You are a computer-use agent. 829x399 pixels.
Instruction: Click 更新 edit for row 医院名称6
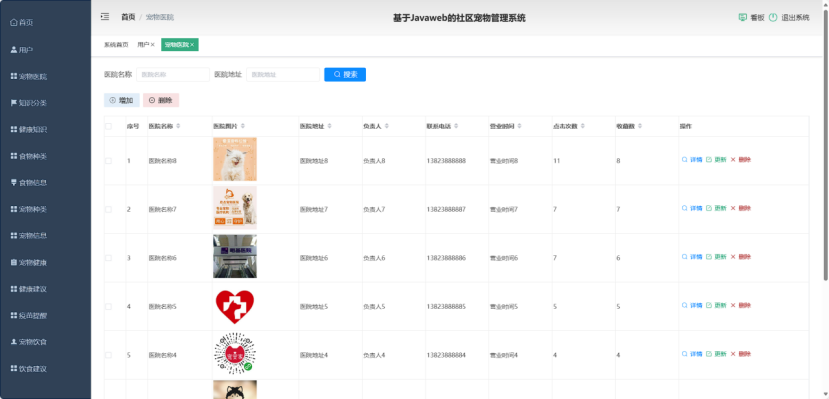tap(716, 257)
